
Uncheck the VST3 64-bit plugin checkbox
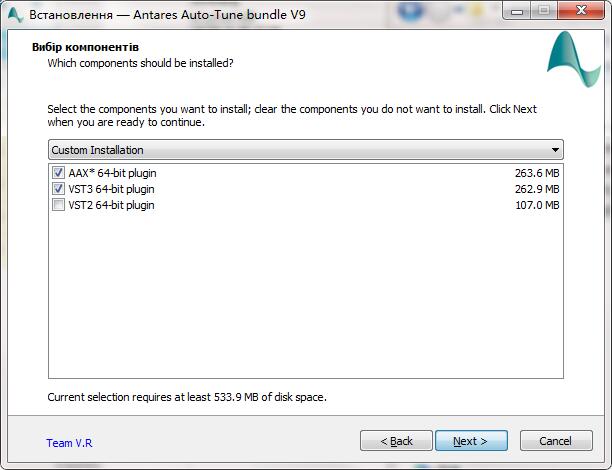tap(58, 189)
